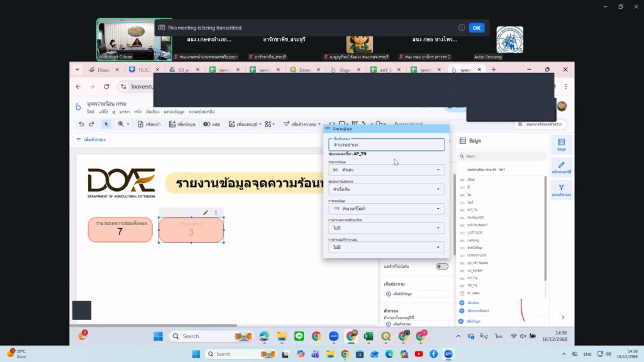Open the ข้อมูล data panel icon in sidebar
The width and height of the screenshot is (644, 362).
point(561,145)
